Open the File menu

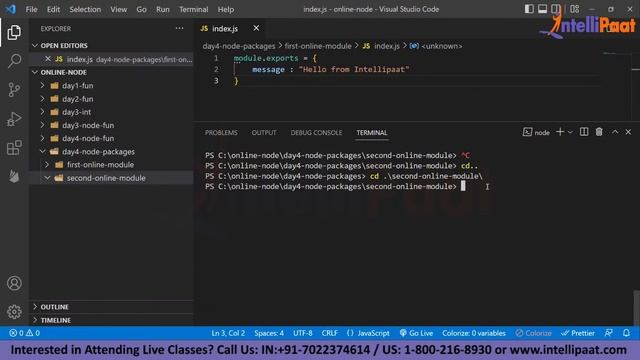pos(31,9)
